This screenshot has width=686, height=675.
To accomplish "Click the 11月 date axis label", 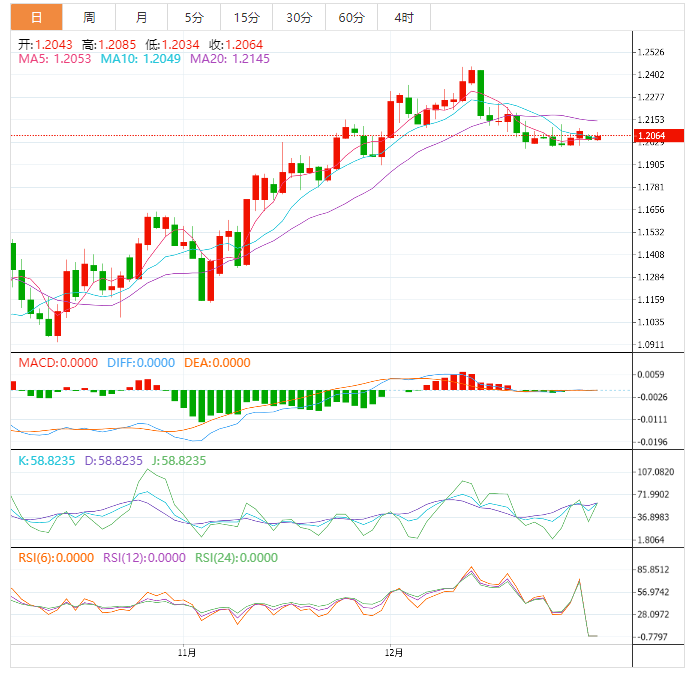I will 187,653.
